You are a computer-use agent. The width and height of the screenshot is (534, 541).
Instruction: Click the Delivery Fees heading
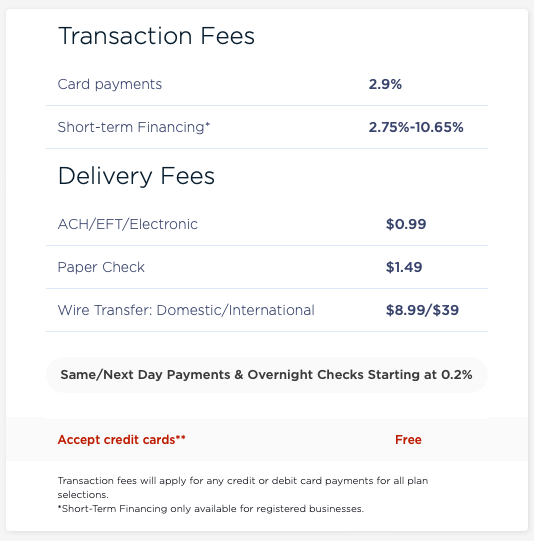point(136,176)
